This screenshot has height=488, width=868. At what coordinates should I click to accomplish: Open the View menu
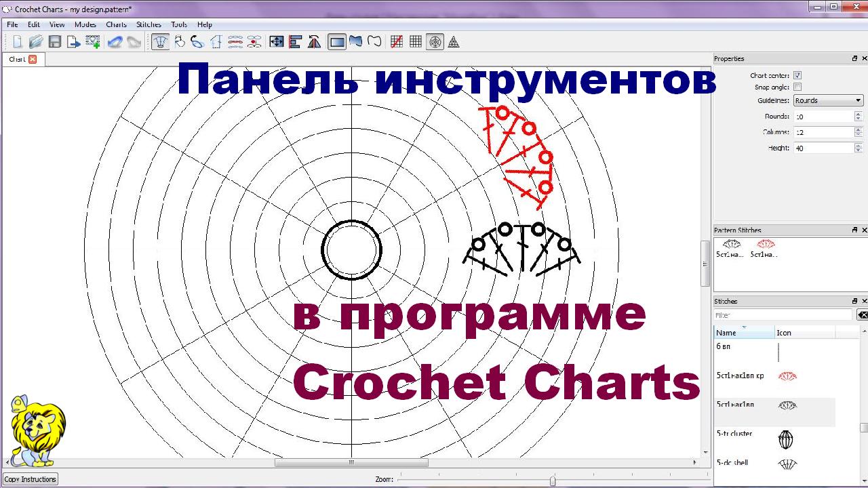[57, 24]
